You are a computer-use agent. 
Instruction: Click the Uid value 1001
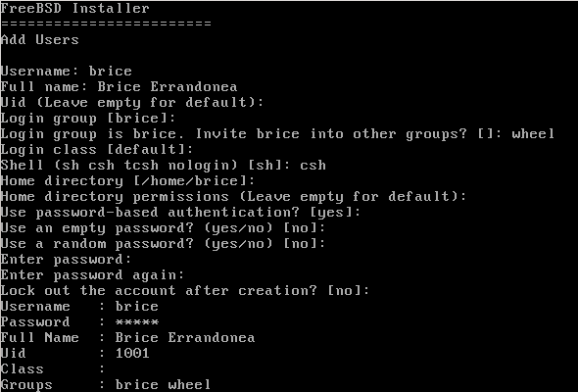pyautogui.click(x=132, y=353)
